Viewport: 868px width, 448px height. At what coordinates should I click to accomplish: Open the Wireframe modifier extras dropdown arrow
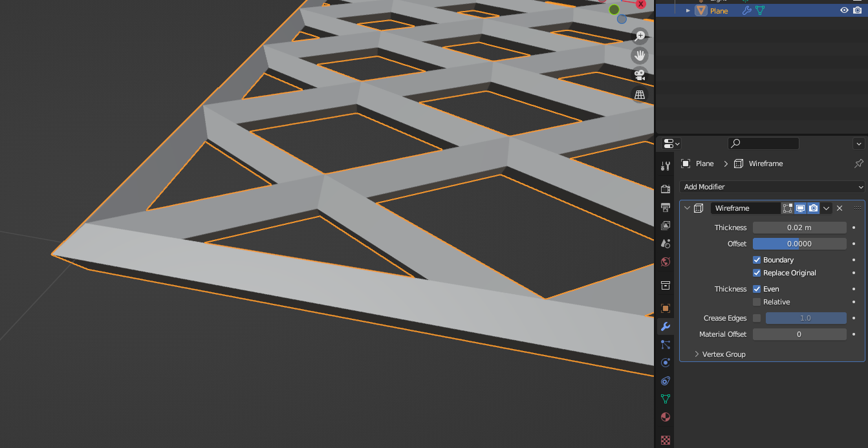click(826, 208)
